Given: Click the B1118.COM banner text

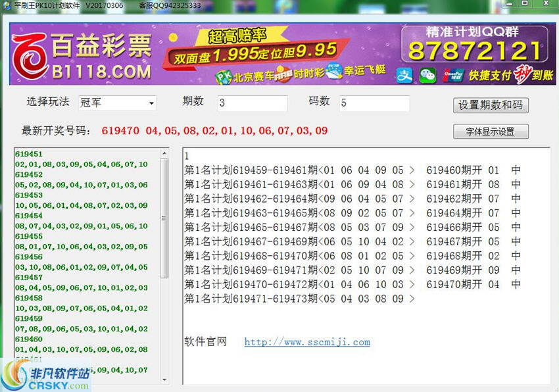Looking at the screenshot, I should [x=101, y=72].
